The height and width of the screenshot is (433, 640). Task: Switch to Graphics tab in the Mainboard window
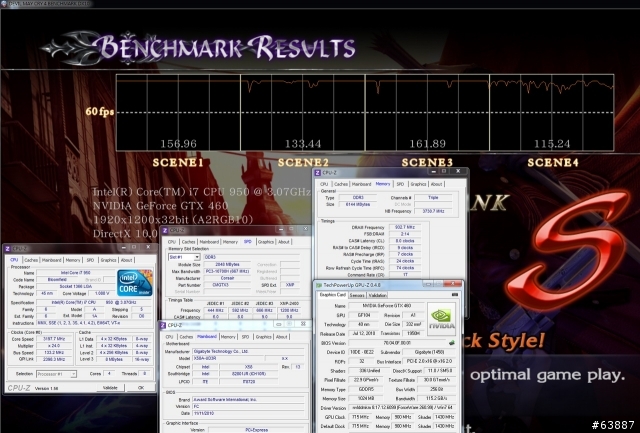[x=263, y=337]
